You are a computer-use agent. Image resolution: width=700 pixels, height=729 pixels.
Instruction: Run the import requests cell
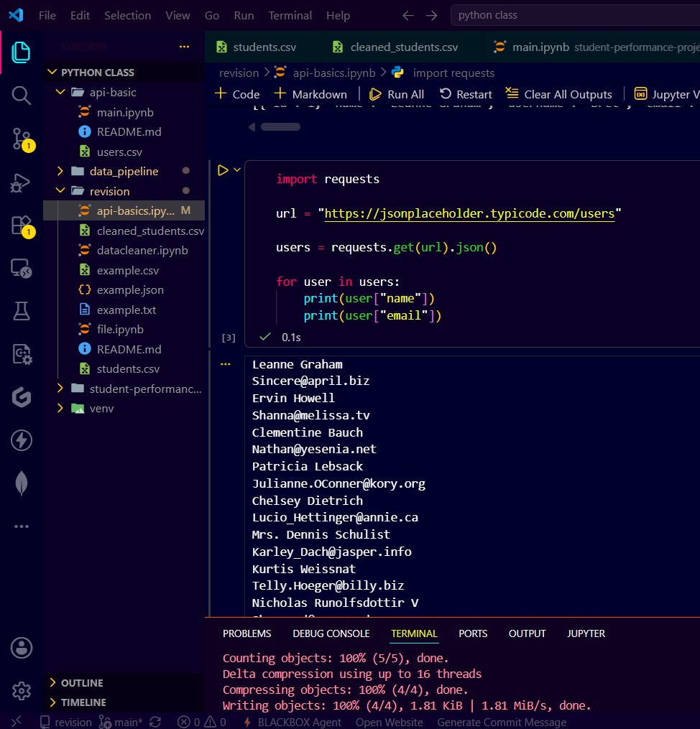(x=223, y=171)
